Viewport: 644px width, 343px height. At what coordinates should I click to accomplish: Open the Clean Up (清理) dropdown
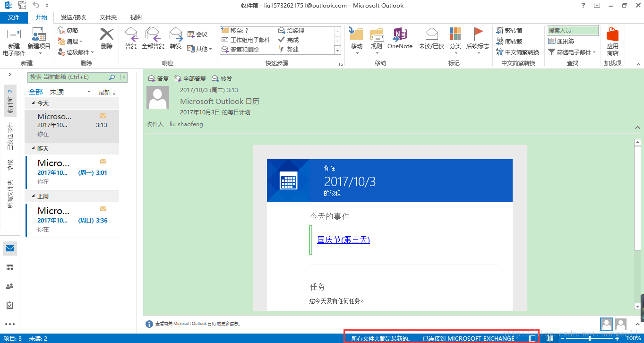70,41
